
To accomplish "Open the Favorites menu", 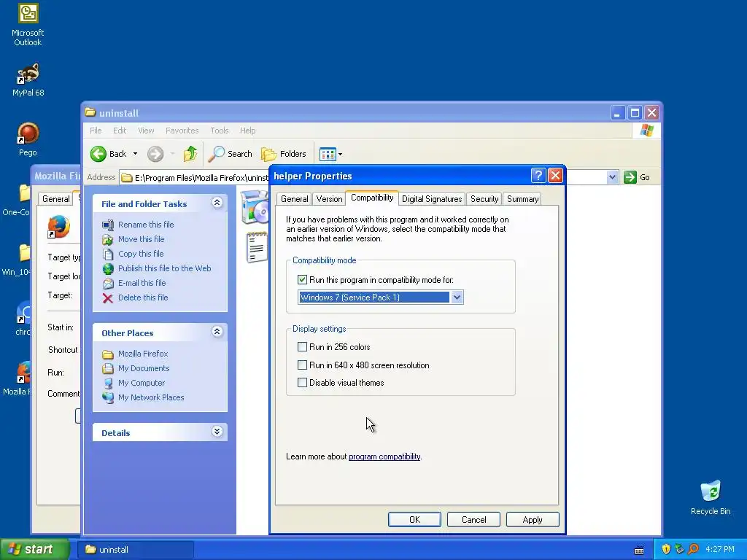I will [182, 131].
